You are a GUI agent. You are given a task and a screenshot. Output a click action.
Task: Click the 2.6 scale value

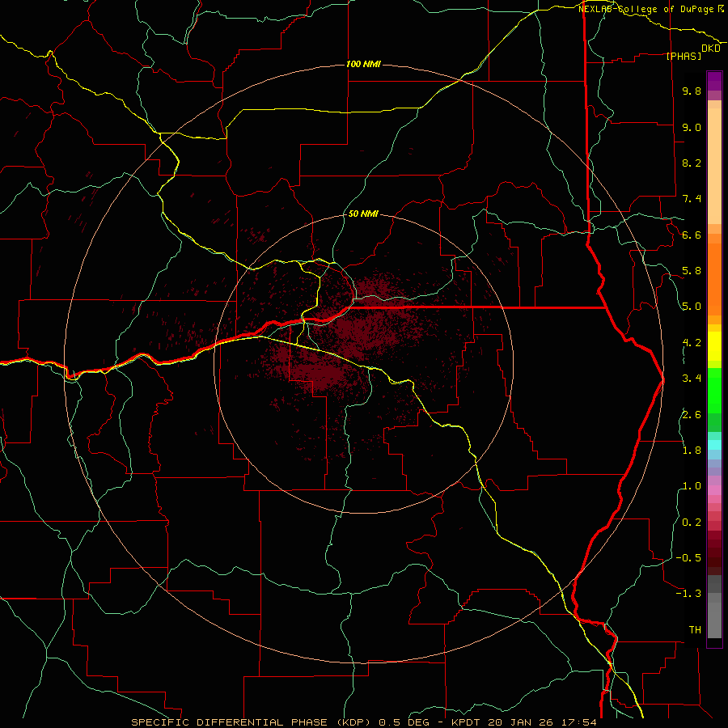click(692, 415)
